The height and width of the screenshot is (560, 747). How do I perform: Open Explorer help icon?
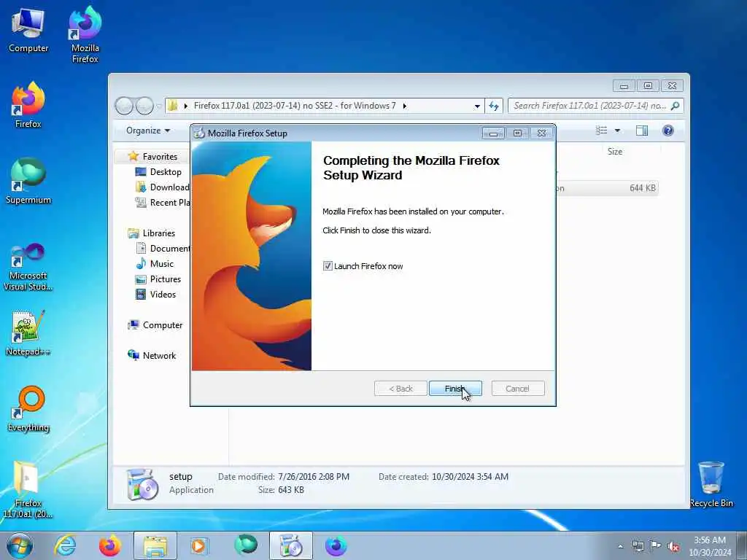click(x=668, y=131)
